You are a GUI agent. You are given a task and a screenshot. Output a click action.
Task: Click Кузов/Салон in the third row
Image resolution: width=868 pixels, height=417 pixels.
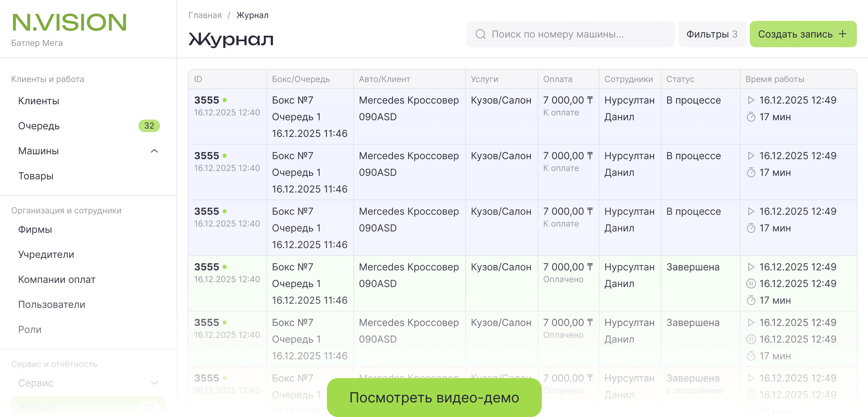pyautogui.click(x=501, y=211)
